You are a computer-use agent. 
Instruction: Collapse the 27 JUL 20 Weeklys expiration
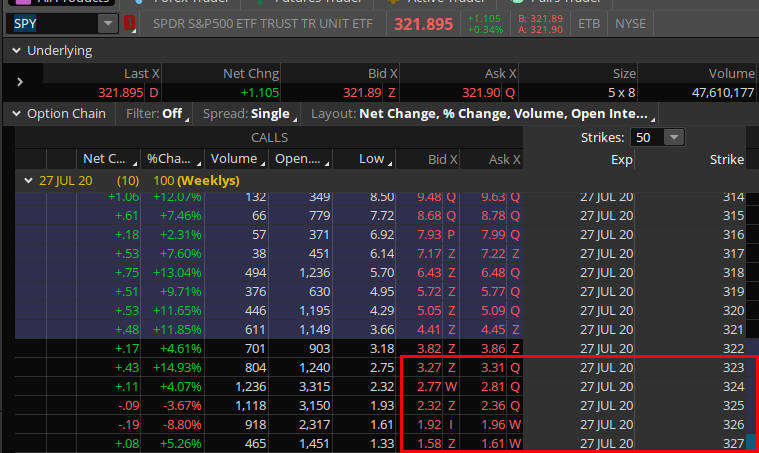29,180
